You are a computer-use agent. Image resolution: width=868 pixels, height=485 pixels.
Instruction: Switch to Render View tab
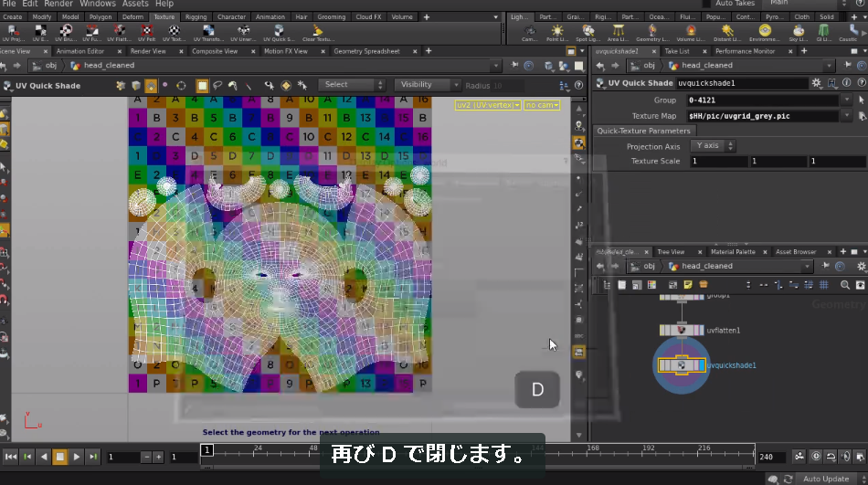[x=148, y=51]
